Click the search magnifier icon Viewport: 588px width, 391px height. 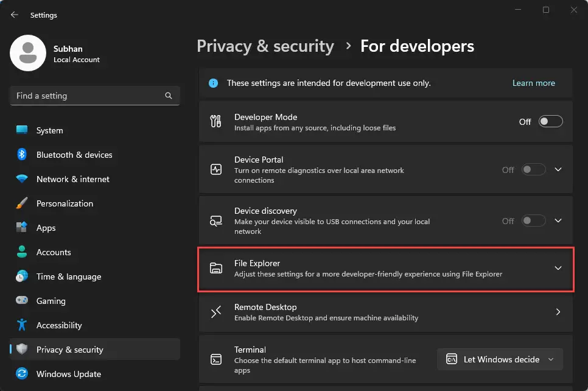[169, 96]
